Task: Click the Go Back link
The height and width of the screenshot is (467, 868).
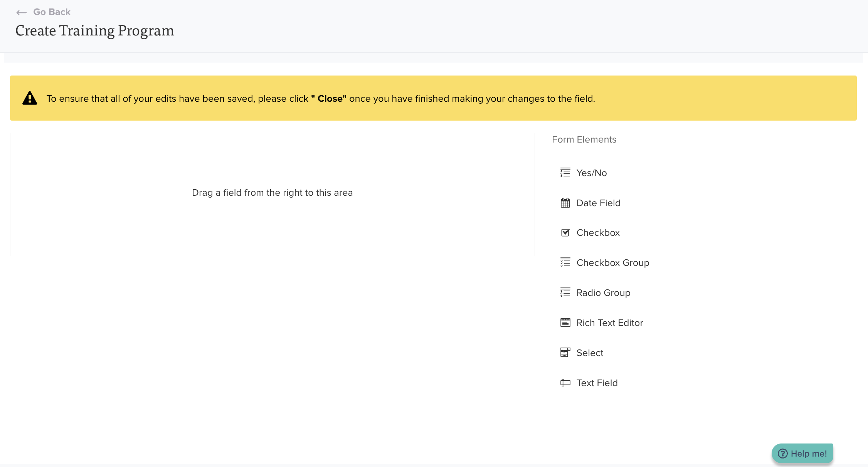Action: (52, 12)
